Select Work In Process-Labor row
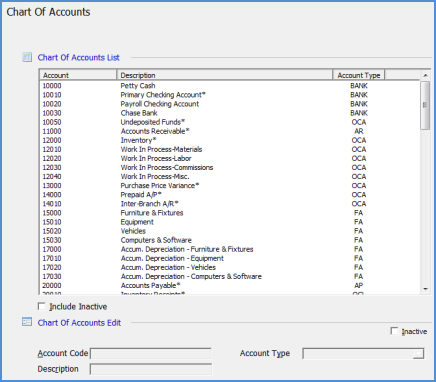 pyautogui.click(x=230, y=158)
